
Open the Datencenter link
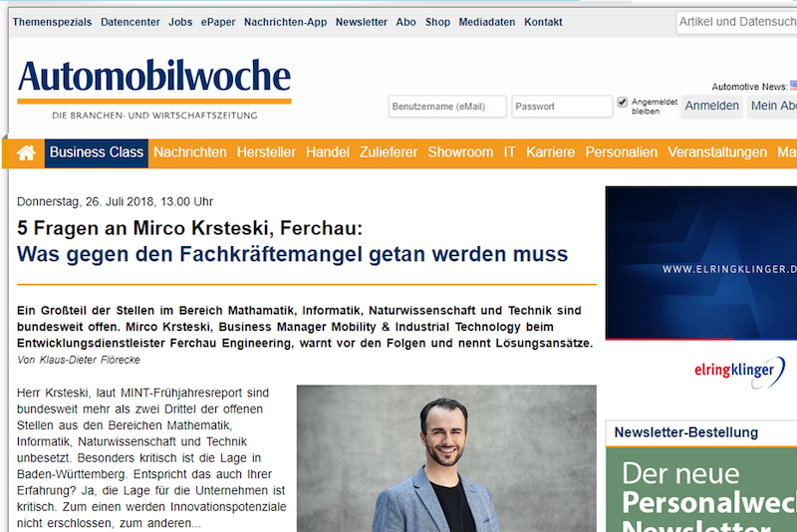click(131, 22)
